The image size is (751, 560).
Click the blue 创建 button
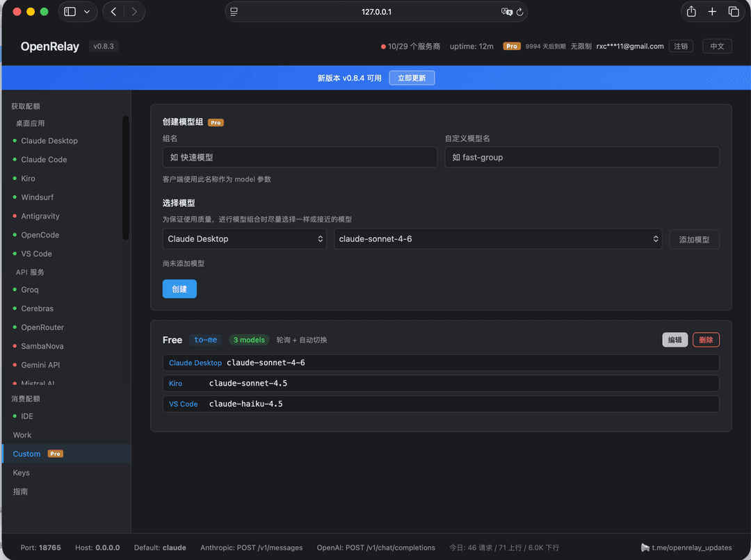pyautogui.click(x=179, y=289)
